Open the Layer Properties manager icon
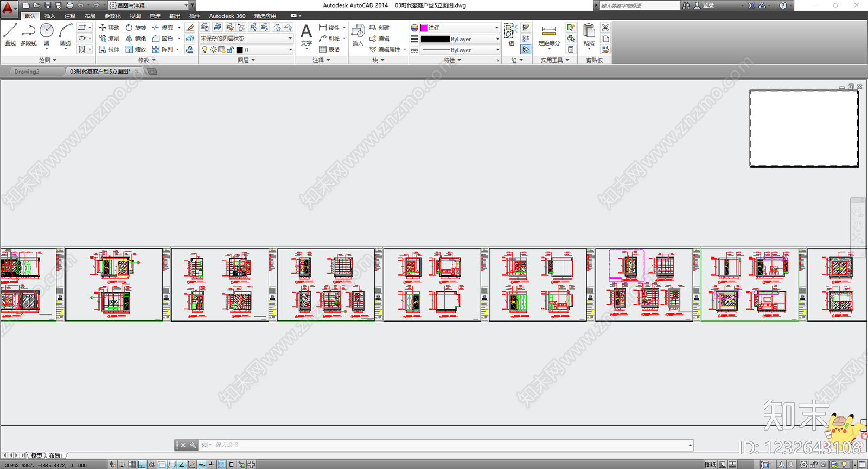868x469 pixels. coord(205,27)
